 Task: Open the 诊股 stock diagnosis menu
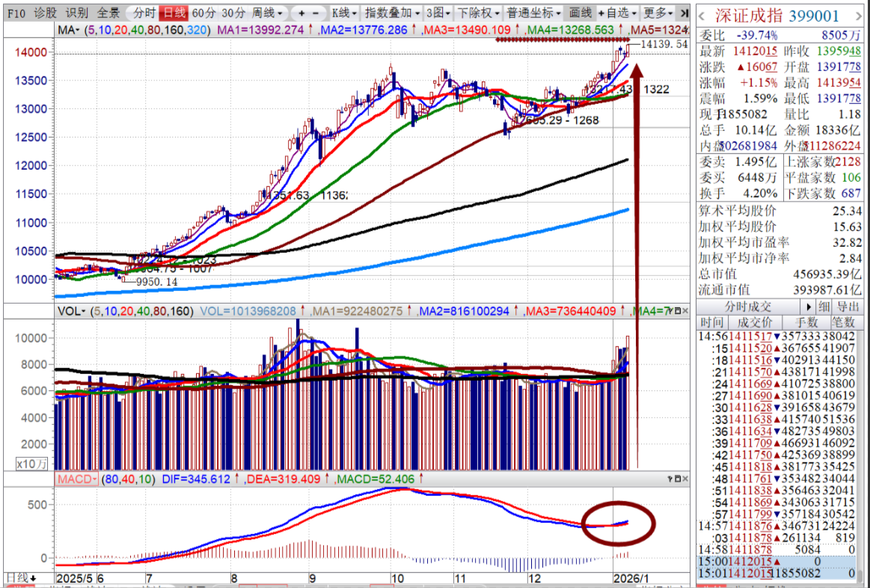click(46, 13)
